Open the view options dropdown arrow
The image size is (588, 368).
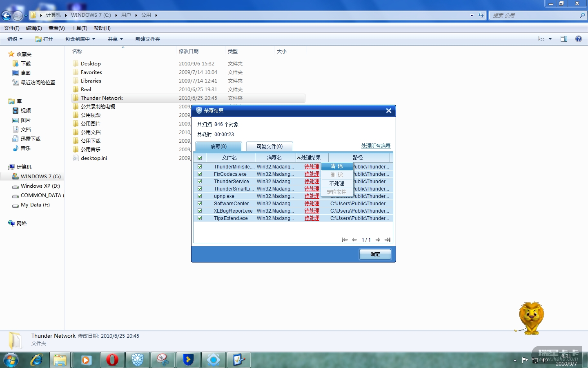click(550, 39)
